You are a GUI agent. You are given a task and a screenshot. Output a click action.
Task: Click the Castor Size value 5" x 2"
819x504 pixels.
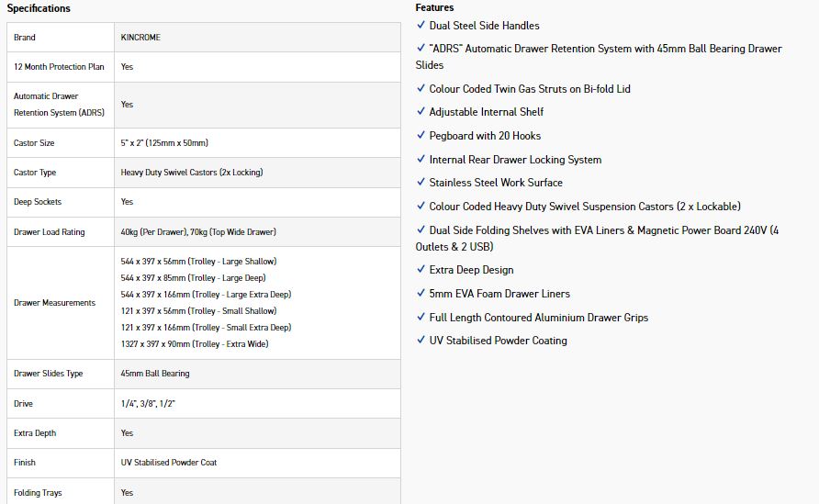[164, 143]
